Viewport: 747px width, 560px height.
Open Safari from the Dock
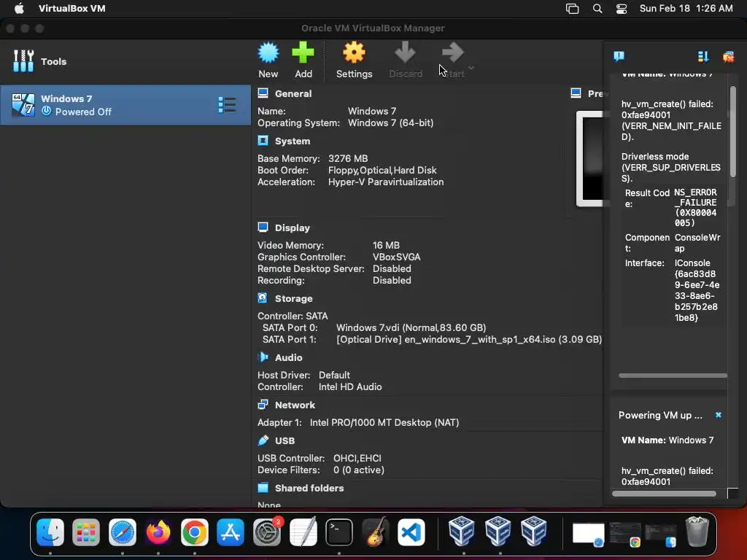[x=123, y=532]
